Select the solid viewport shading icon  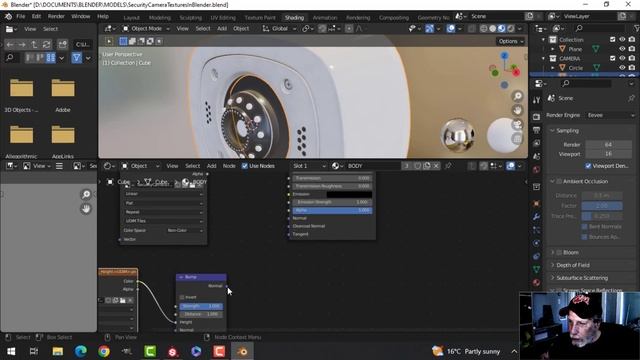[x=493, y=29]
